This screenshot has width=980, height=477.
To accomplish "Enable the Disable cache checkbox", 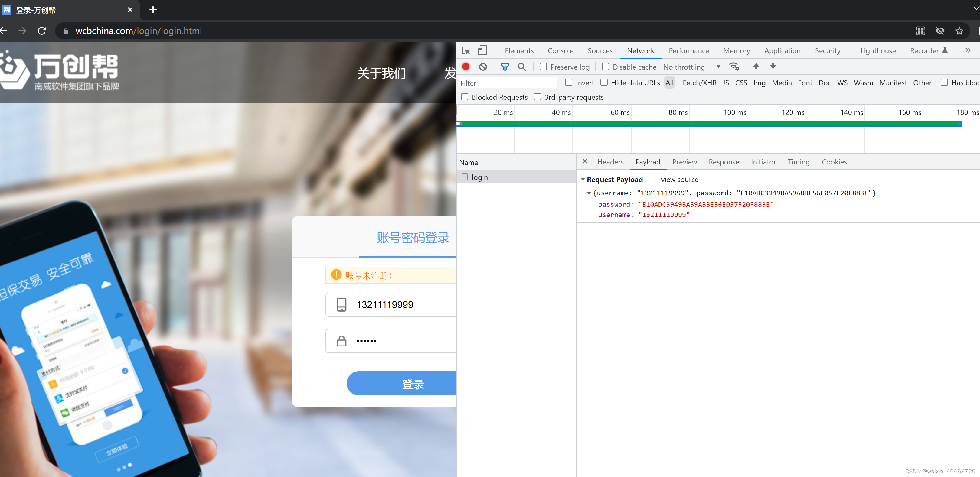I will tap(605, 67).
